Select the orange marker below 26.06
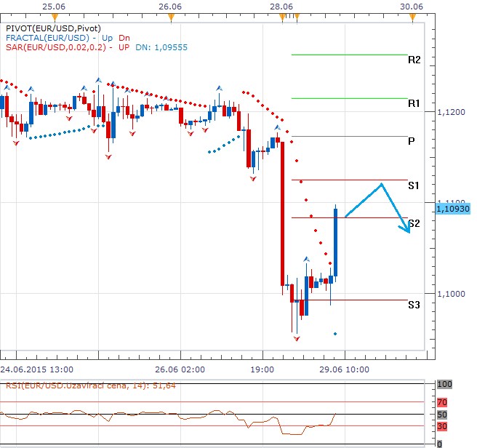The width and height of the screenshot is (477, 448). (169, 17)
